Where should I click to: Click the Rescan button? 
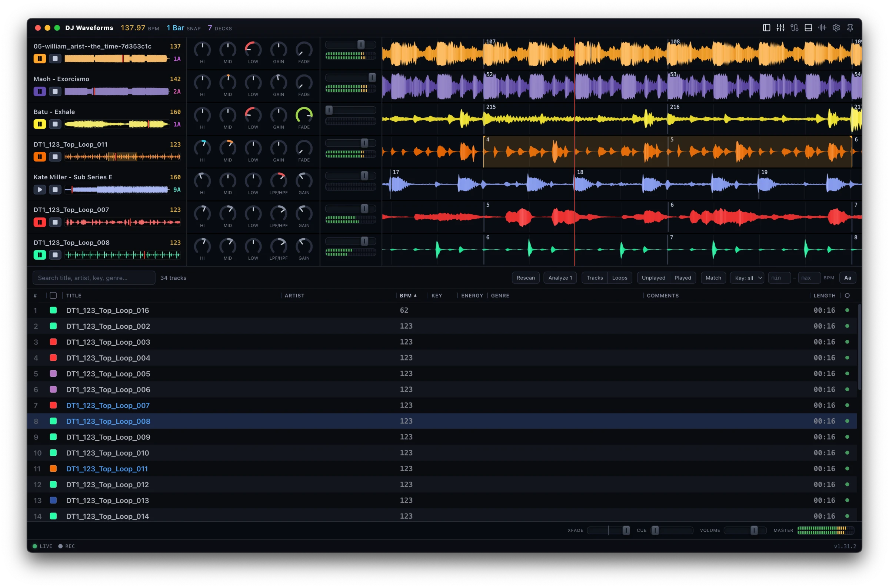(526, 278)
